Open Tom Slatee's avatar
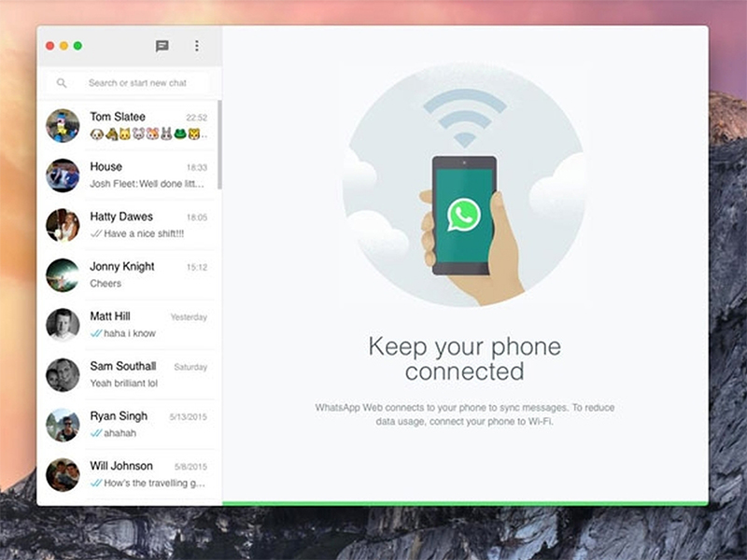This screenshot has height=560, width=747. pyautogui.click(x=63, y=126)
